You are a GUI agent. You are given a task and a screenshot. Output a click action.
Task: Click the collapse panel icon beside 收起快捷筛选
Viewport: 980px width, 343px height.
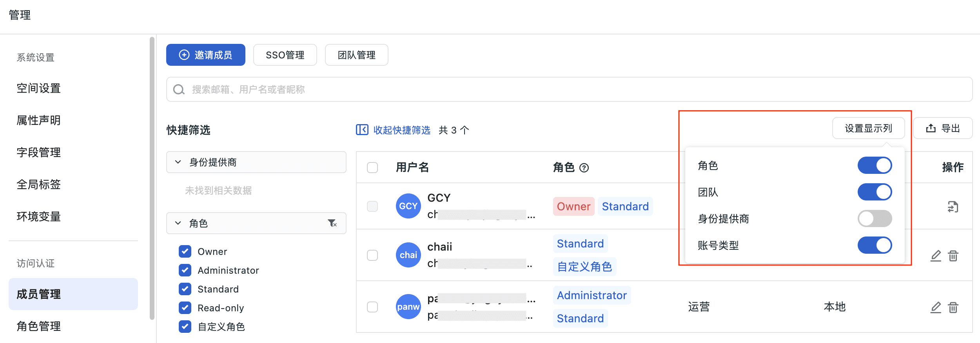click(362, 130)
